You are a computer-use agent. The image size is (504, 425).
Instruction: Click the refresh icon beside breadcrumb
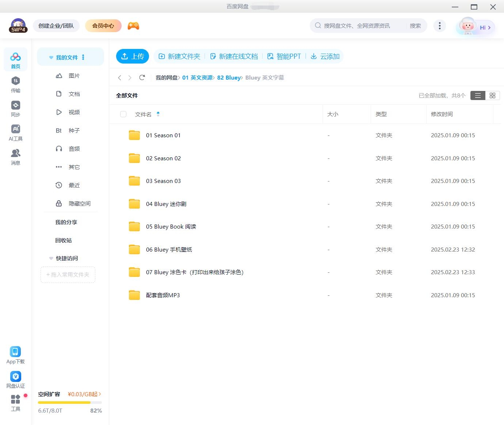coord(142,77)
